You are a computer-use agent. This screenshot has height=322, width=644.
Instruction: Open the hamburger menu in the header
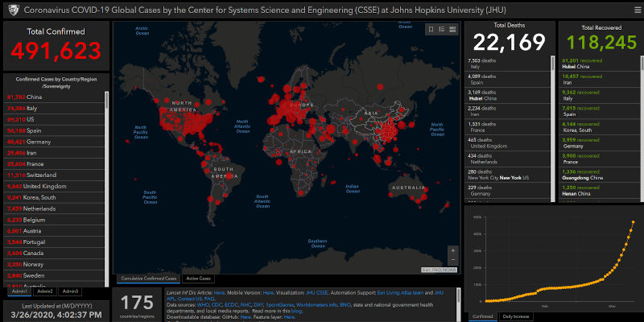[x=637, y=10]
